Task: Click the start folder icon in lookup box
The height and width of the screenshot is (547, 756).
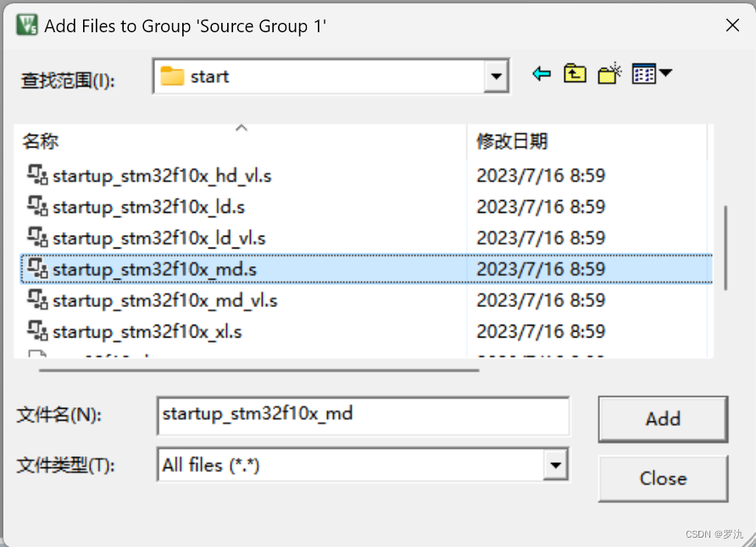Action: 172,76
